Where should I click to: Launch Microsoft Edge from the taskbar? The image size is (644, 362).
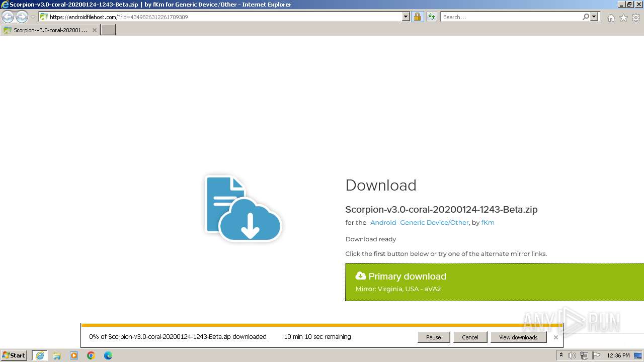pyautogui.click(x=108, y=355)
